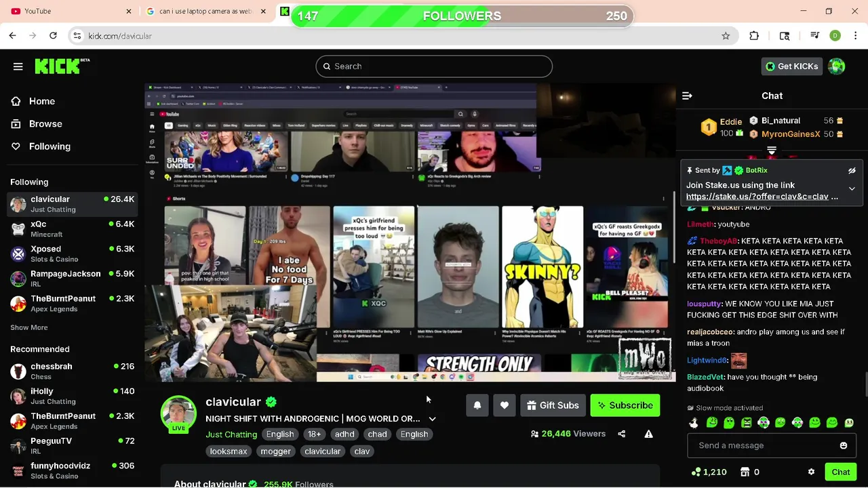Screen dimensions: 868x488
Task: Click Get KICKs button
Action: pos(791,66)
